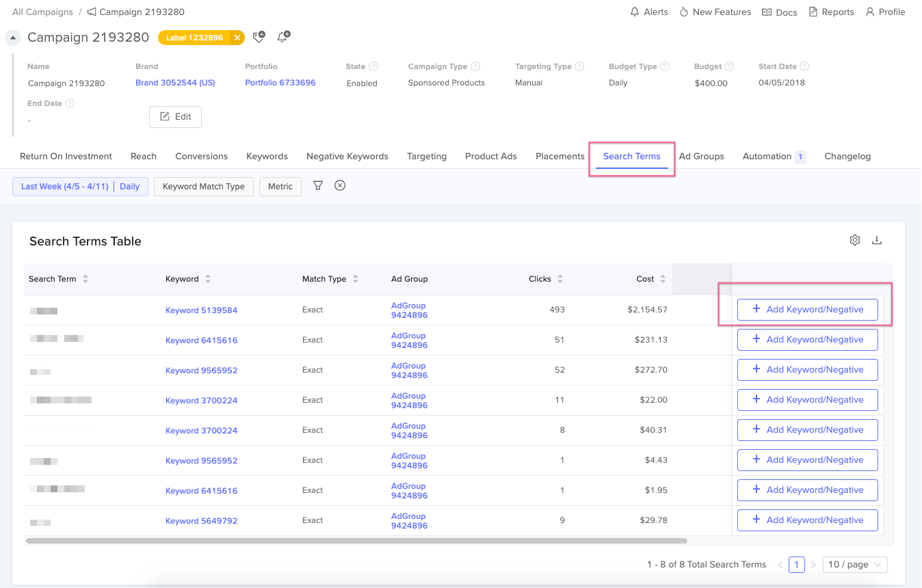This screenshot has height=588, width=922.
Task: Open the Keyword Match Type filter
Action: point(203,185)
